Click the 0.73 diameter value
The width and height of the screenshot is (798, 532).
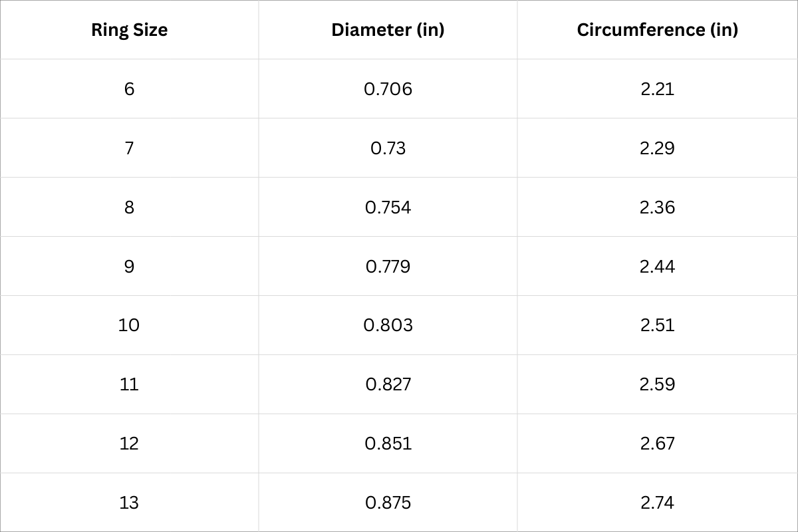click(x=388, y=148)
